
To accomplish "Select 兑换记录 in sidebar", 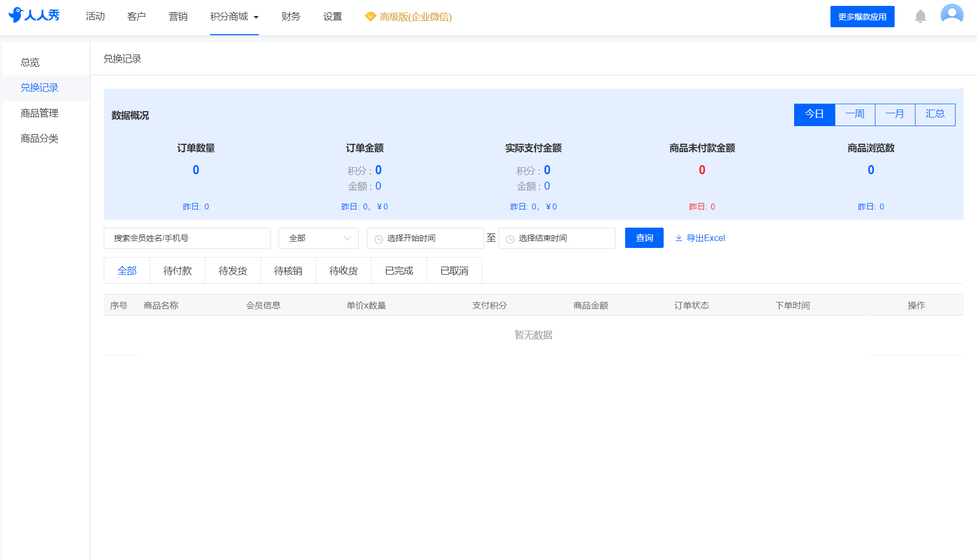I will pyautogui.click(x=46, y=88).
